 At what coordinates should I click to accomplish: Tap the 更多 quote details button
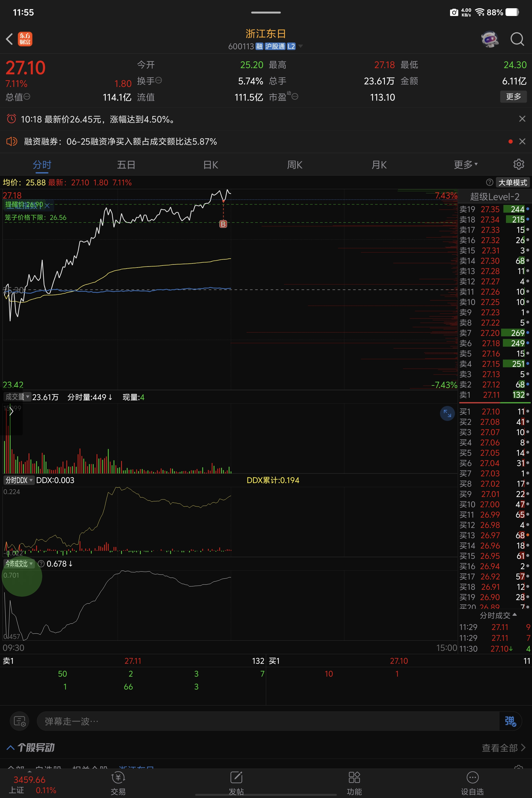[x=513, y=96]
